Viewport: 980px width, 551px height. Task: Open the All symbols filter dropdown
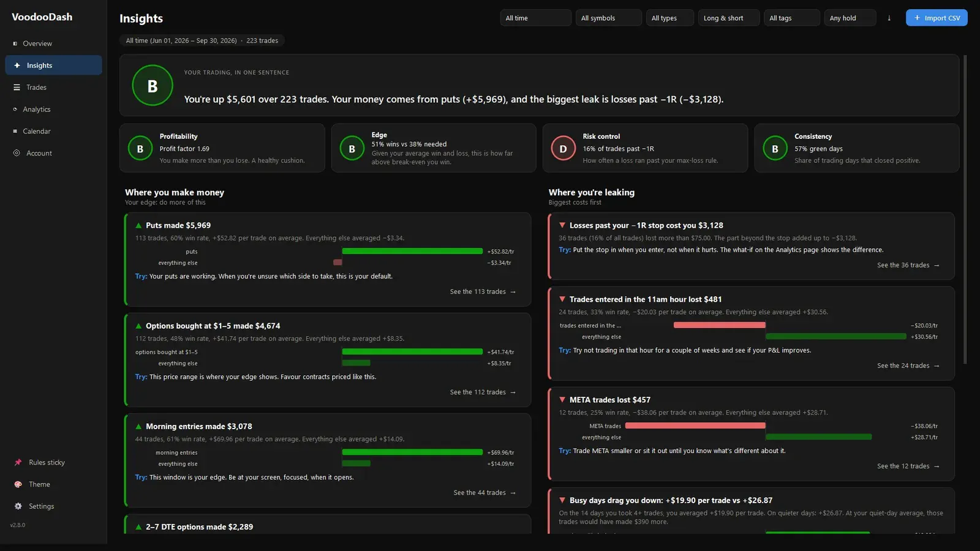pyautogui.click(x=609, y=18)
